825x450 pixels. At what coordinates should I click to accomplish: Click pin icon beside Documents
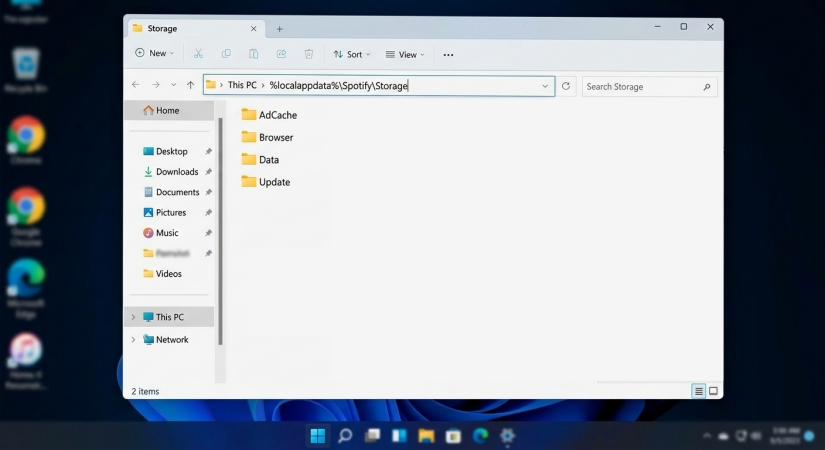pos(208,192)
